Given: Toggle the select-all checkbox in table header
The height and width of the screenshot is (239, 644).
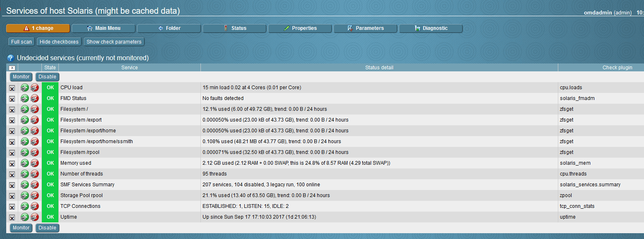Looking at the screenshot, I should (12, 68).
